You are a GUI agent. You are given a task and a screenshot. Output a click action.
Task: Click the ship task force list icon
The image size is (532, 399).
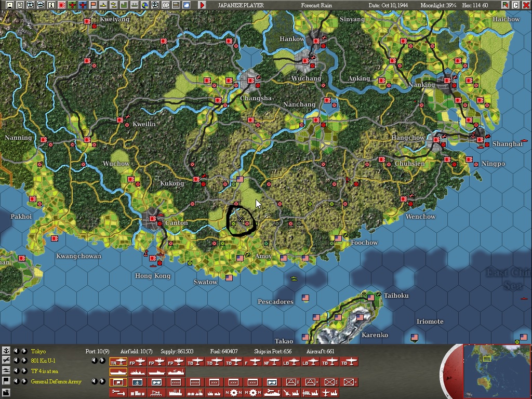pos(6,371)
